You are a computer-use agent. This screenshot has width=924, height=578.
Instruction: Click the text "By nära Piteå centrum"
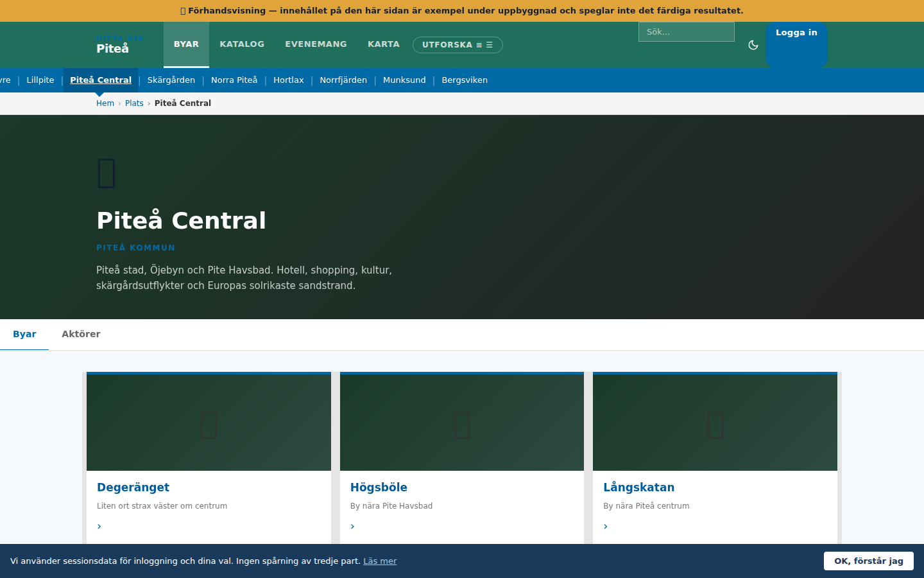point(646,506)
